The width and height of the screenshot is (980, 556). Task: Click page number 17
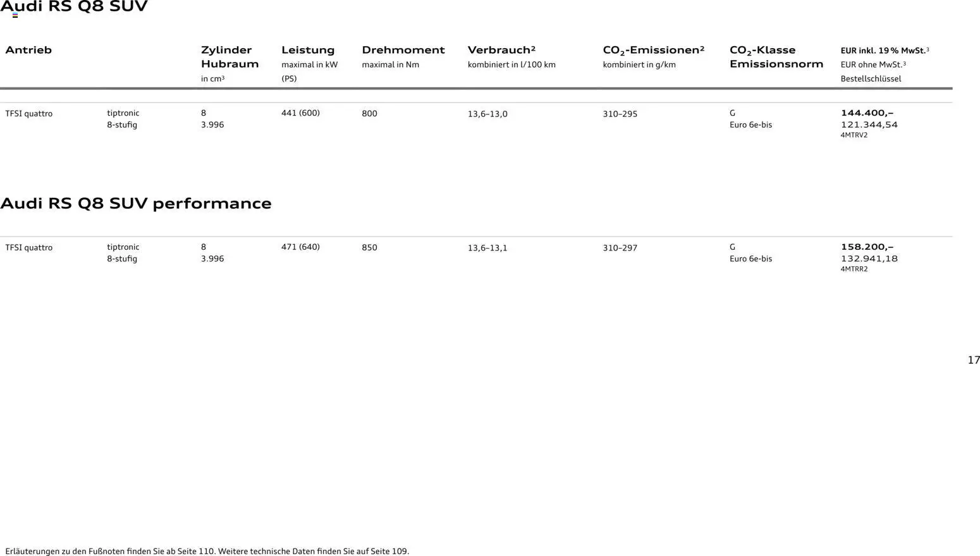tap(973, 360)
